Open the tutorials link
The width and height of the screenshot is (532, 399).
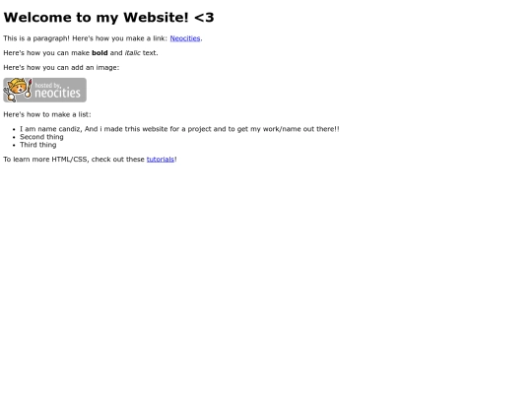tap(161, 160)
